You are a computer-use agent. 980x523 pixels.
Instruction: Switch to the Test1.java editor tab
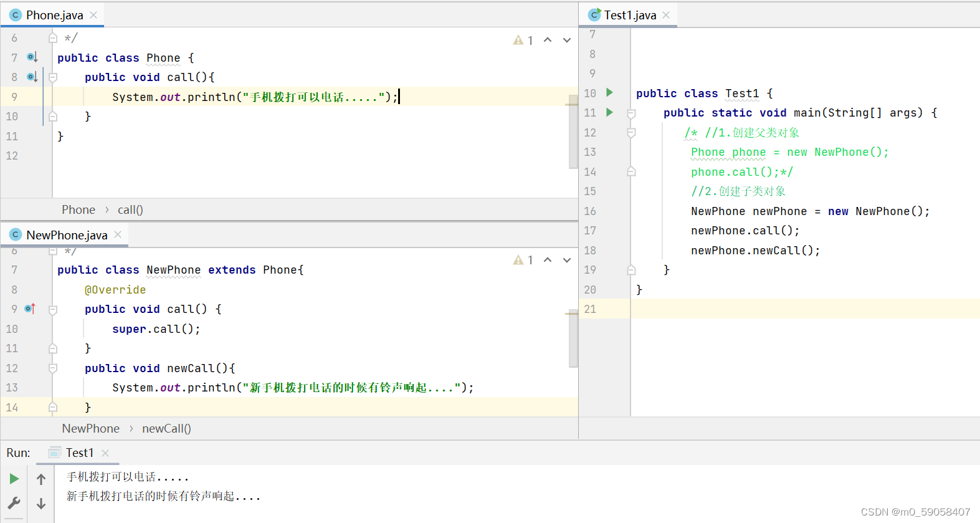tap(629, 15)
